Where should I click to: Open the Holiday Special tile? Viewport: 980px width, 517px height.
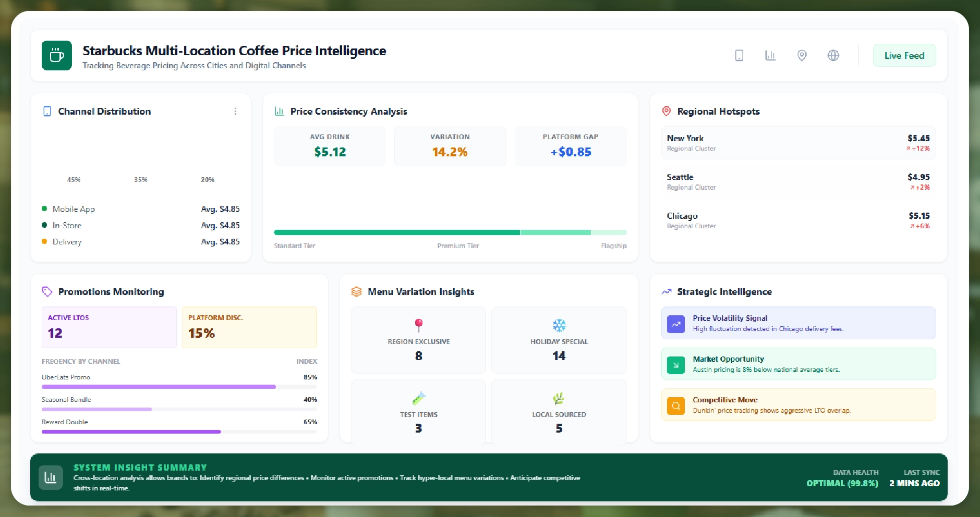click(559, 340)
